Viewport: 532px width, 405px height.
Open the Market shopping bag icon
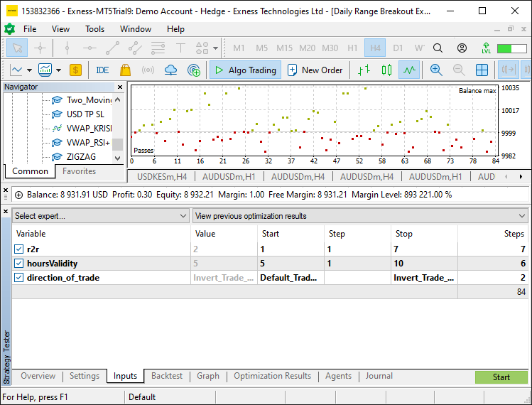125,70
